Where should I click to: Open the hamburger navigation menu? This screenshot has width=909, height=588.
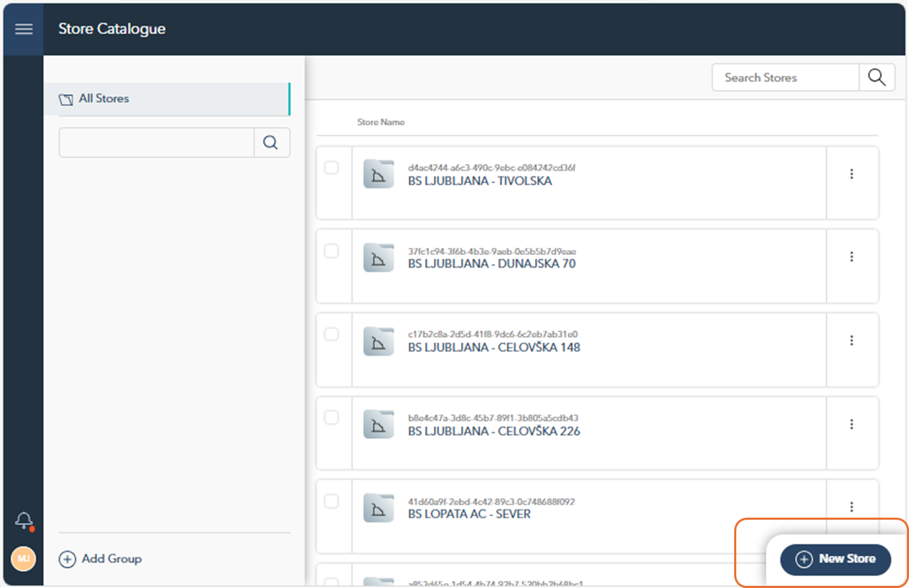click(24, 29)
